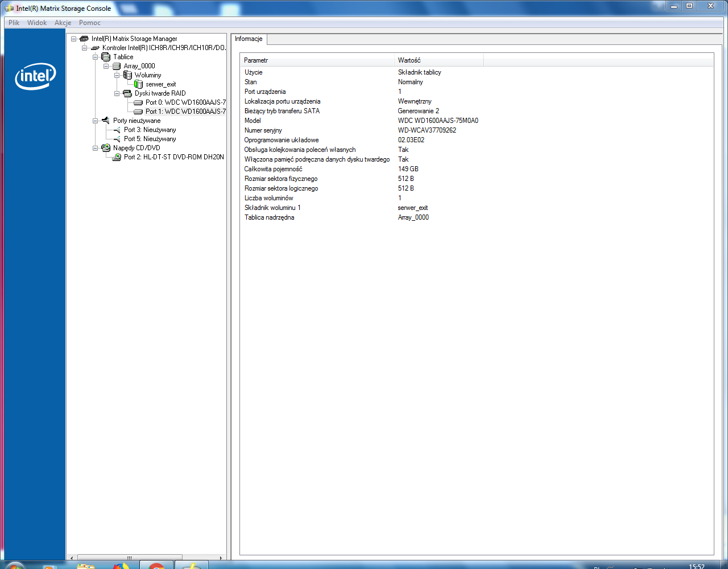728x569 pixels.
Task: Click the Składnik woluminu 1 value serwer_exit
Action: (412, 208)
